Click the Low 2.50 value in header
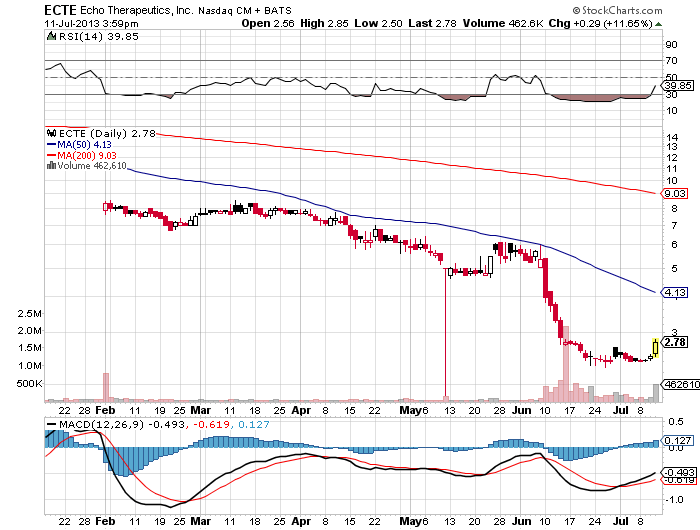The width and height of the screenshot is (700, 530). click(x=378, y=23)
